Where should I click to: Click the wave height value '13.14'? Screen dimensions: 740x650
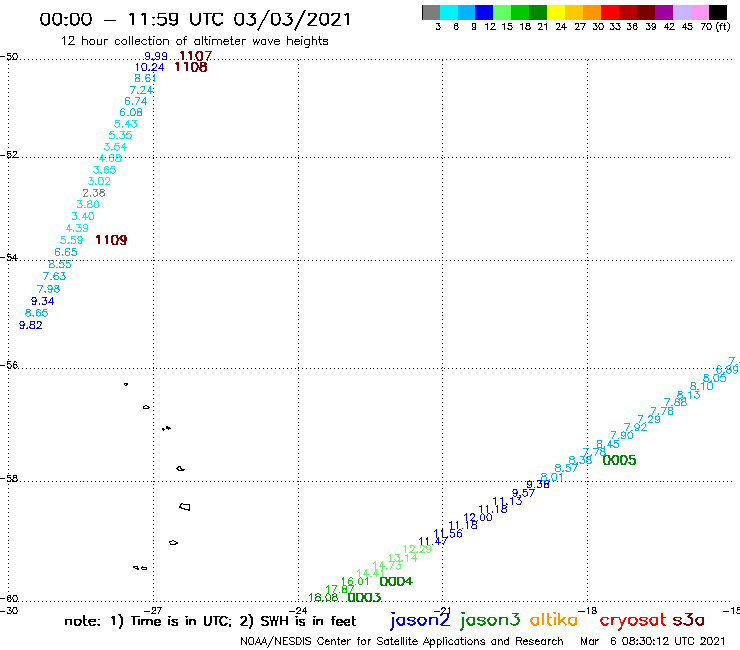point(403,557)
